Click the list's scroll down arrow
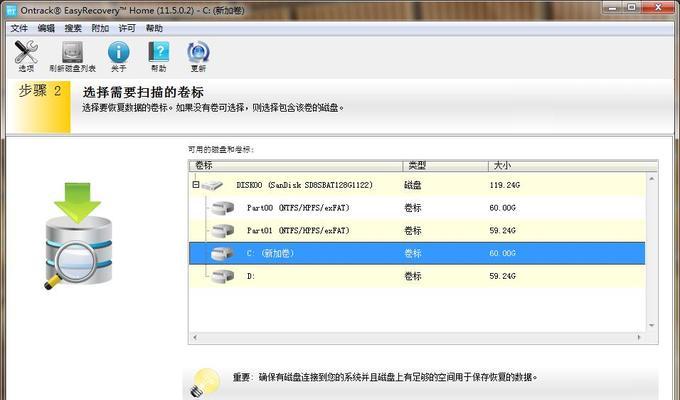The height and width of the screenshot is (400, 680). point(651,325)
